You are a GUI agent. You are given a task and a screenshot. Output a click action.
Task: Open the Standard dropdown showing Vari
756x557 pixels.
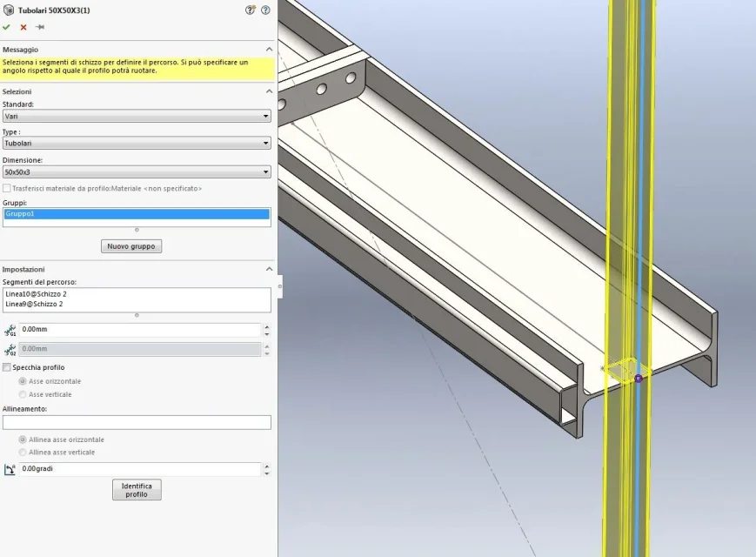click(137, 117)
